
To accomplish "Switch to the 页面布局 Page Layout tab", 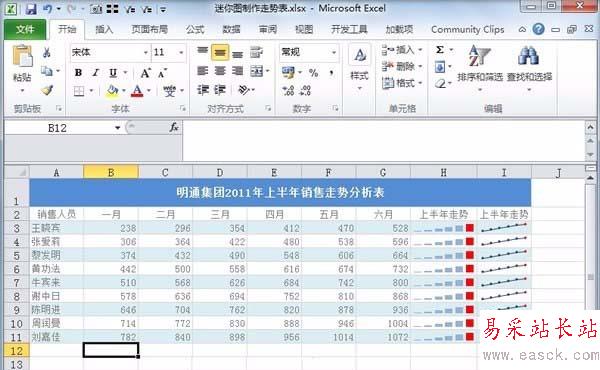I will click(149, 29).
